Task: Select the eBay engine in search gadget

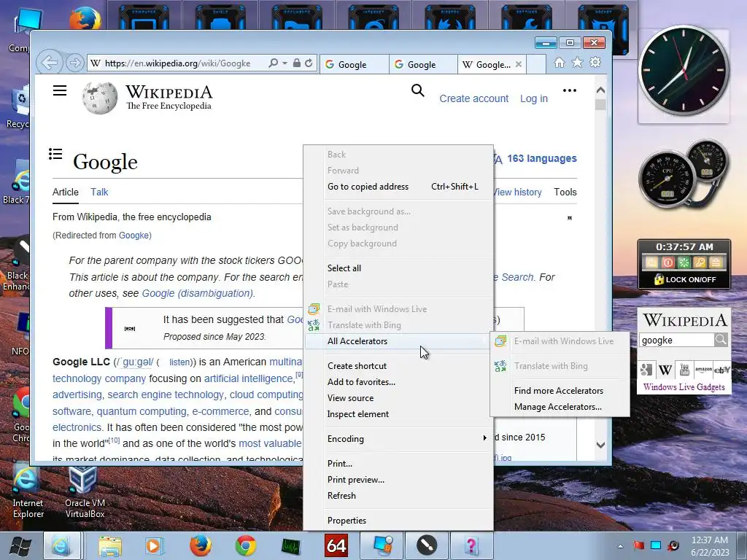Action: coord(721,370)
